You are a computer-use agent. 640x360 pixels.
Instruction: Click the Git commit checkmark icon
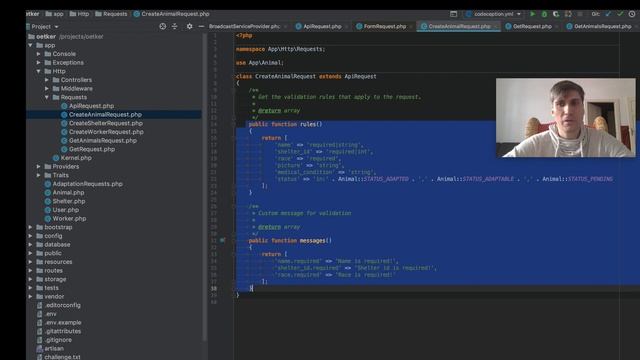pyautogui.click(x=620, y=14)
